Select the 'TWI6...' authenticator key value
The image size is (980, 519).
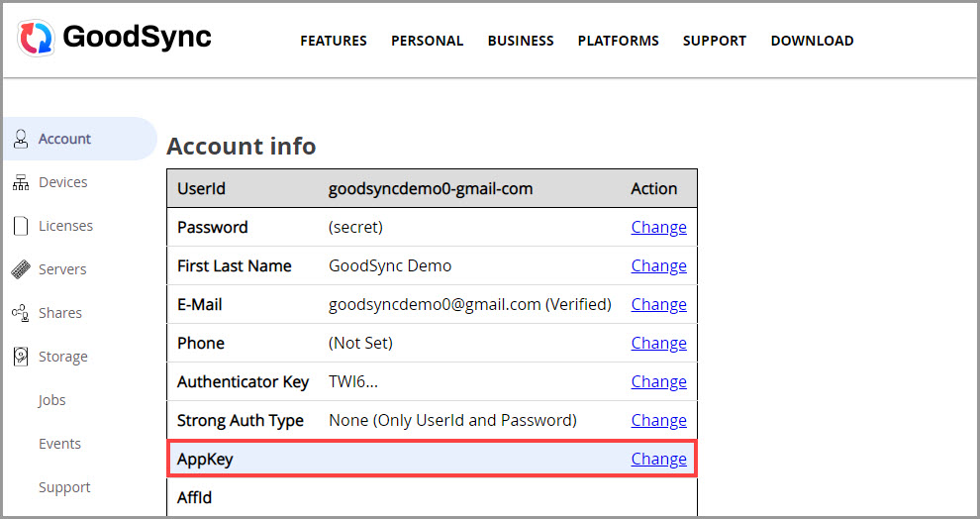point(353,382)
